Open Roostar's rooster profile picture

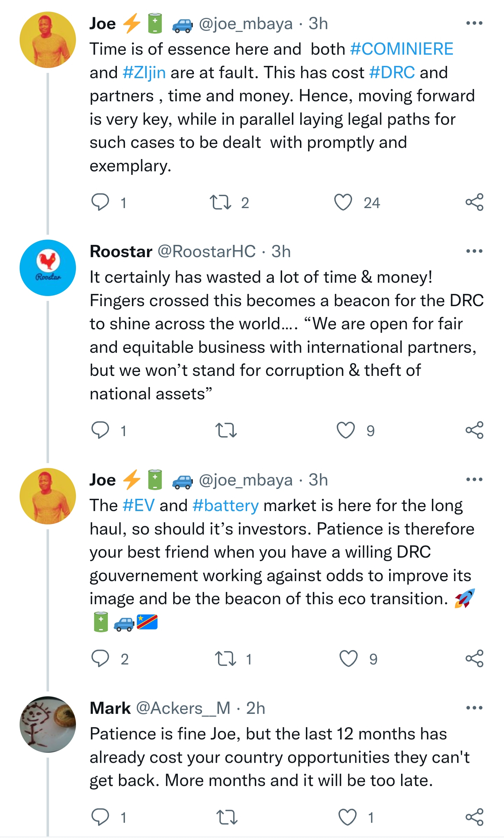(x=48, y=268)
